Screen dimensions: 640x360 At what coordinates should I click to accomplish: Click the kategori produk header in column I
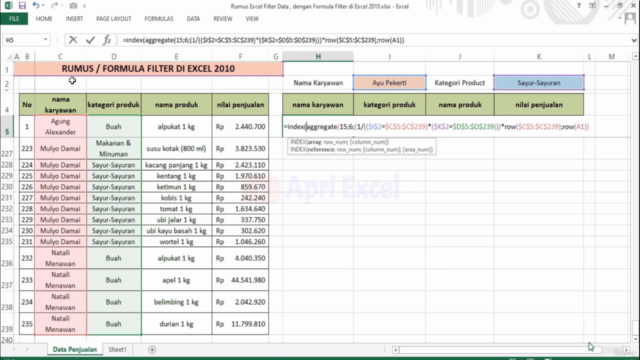tap(389, 104)
